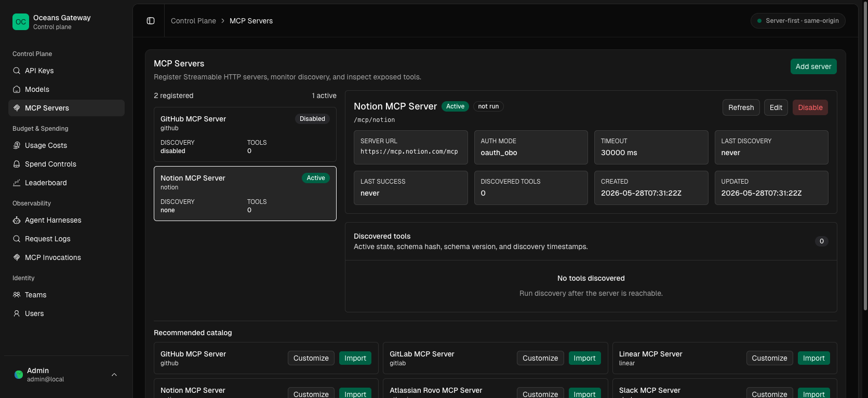Click the Discovered tools count badge
The width and height of the screenshot is (868, 398).
[821, 241]
